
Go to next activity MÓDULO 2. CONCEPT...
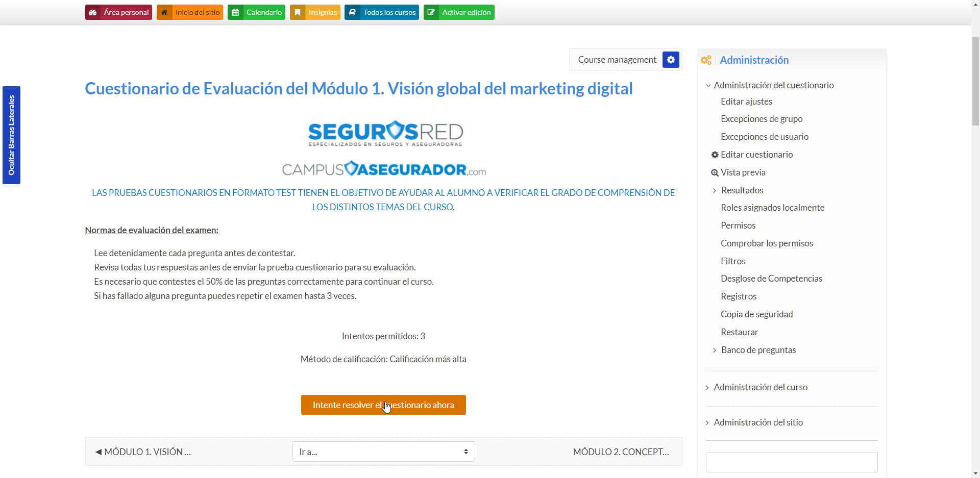click(621, 451)
